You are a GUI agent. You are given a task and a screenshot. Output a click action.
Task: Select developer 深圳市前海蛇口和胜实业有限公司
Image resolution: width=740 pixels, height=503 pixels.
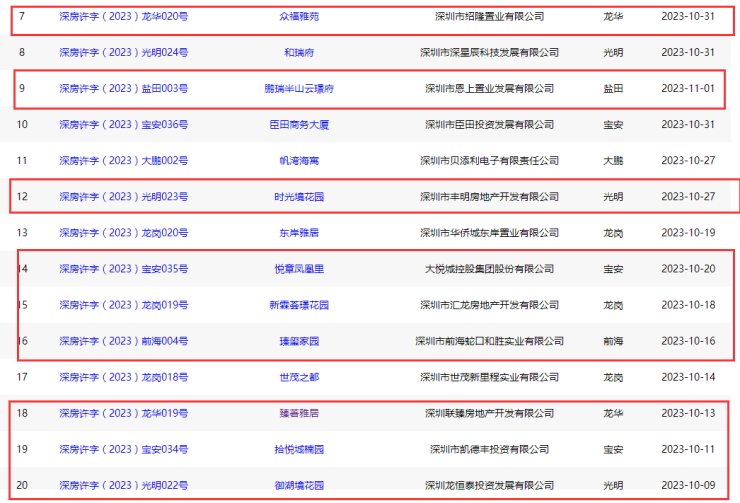click(489, 341)
